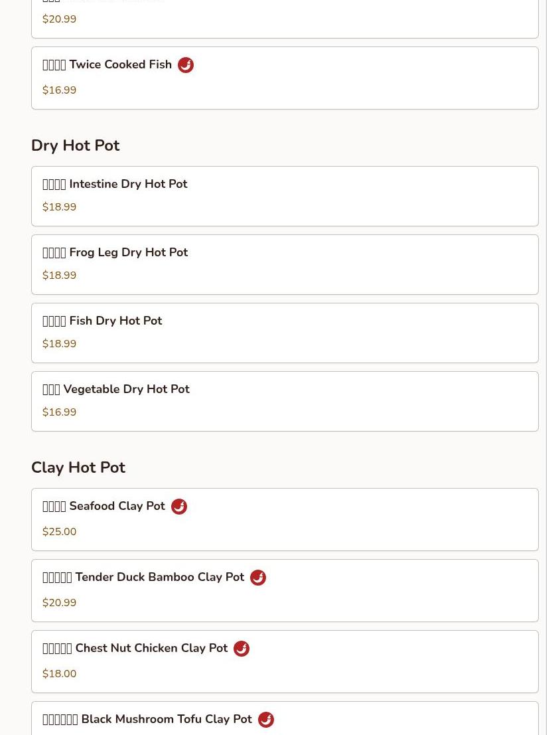
Task: Click spicy icon next to Twice Cooked Fish
Action: pyautogui.click(x=186, y=65)
